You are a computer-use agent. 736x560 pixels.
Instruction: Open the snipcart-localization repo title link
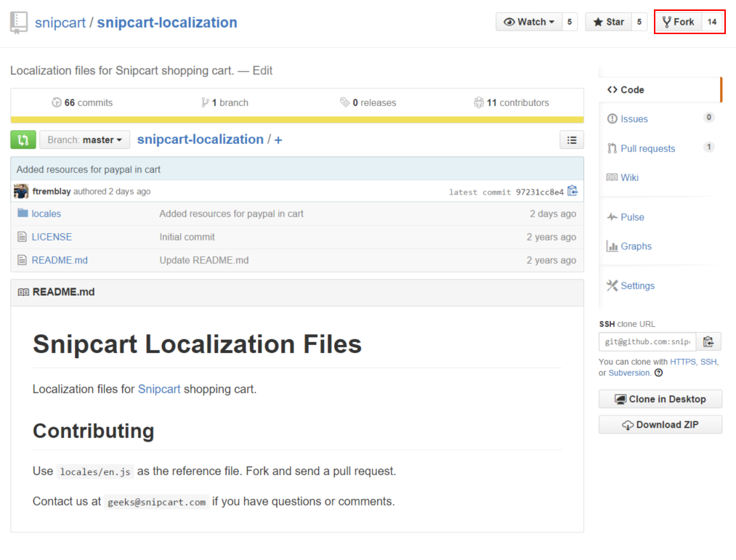click(167, 23)
